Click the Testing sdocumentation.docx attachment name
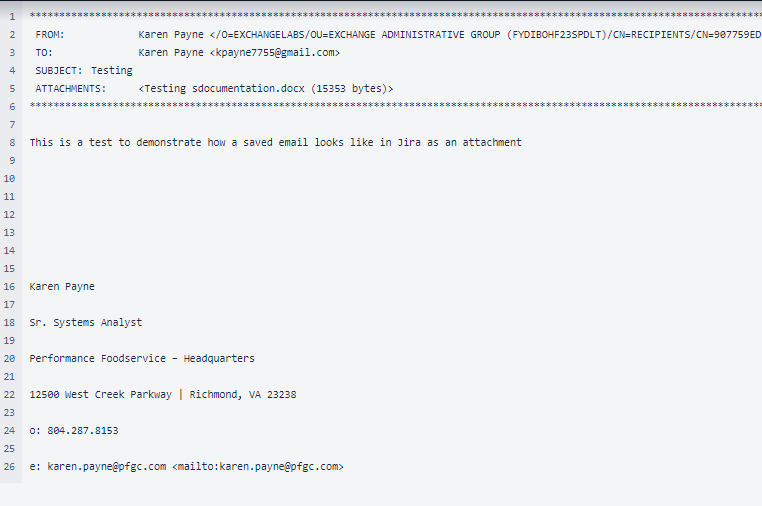This screenshot has width=762, height=506. 225,88
